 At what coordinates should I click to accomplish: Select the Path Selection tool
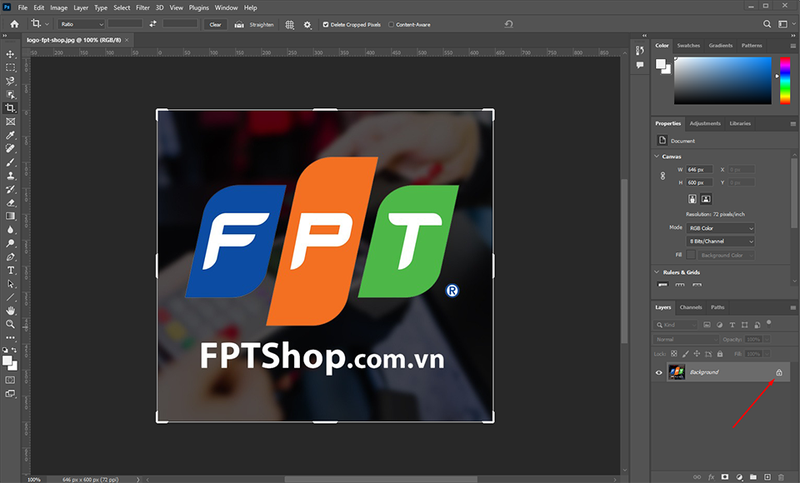[10, 284]
